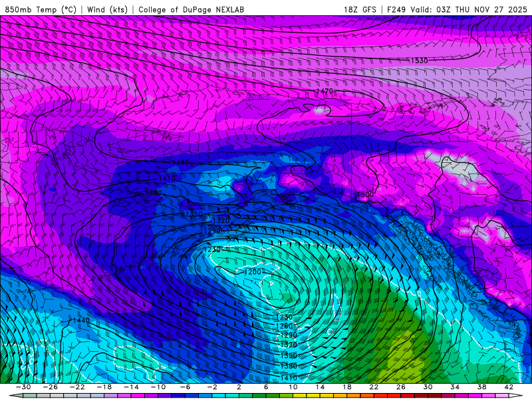Click the -10 value on the temperature scale
This screenshot has width=532, height=399.
(158, 387)
